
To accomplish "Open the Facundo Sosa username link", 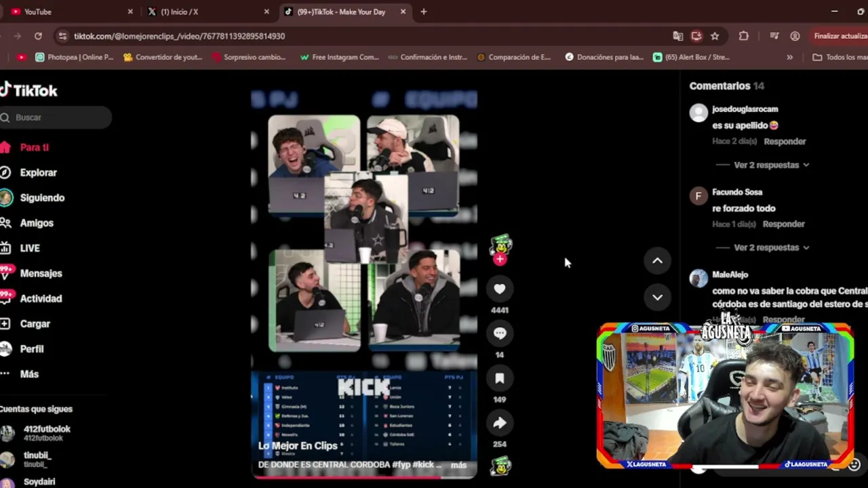I will pyautogui.click(x=737, y=192).
